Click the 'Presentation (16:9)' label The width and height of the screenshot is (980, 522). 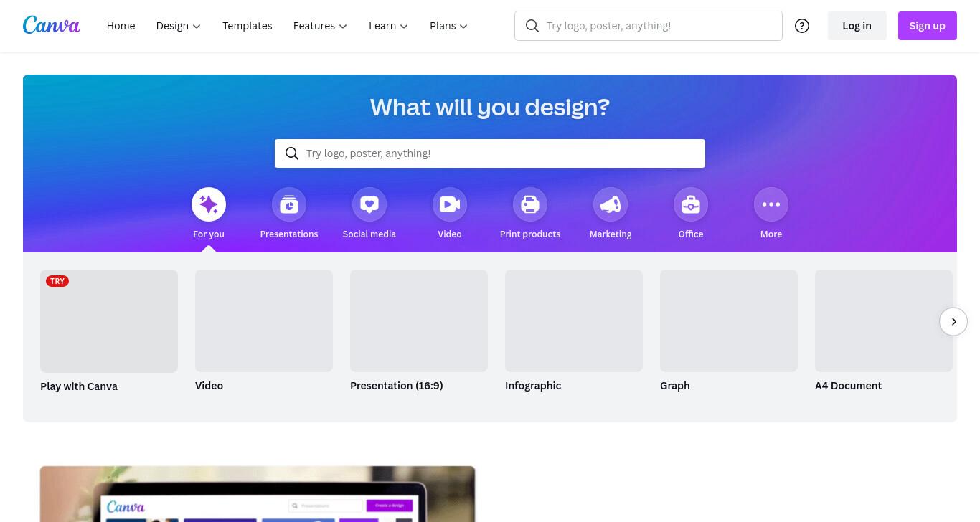397,386
